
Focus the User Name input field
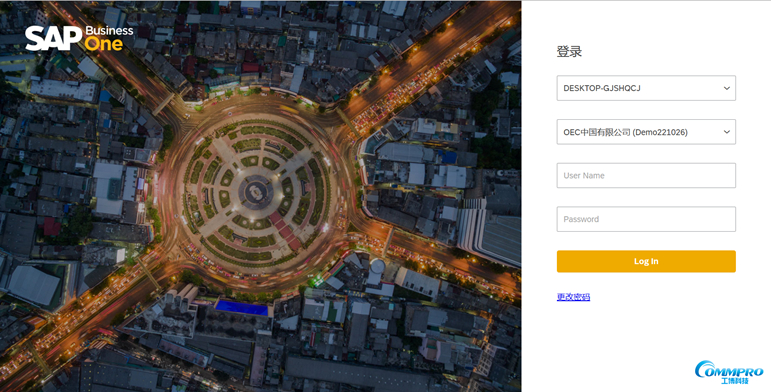pos(646,176)
